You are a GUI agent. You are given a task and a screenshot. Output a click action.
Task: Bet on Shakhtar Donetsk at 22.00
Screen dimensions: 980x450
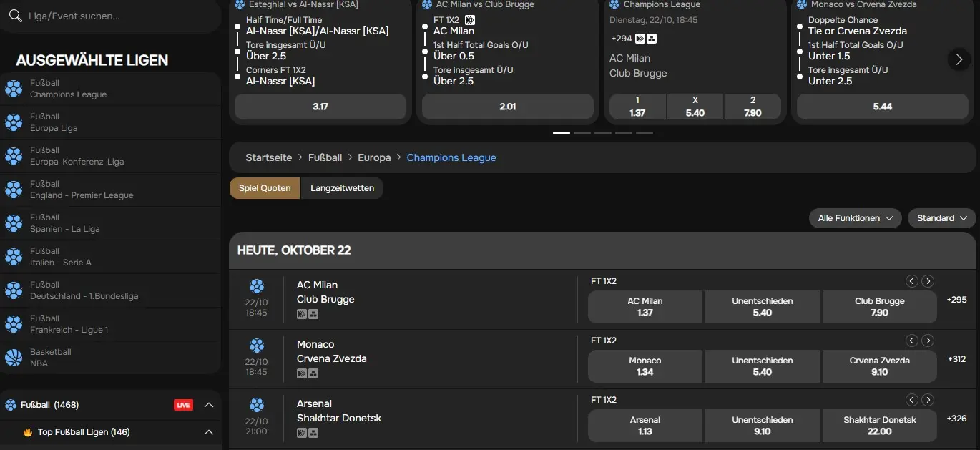click(880, 426)
